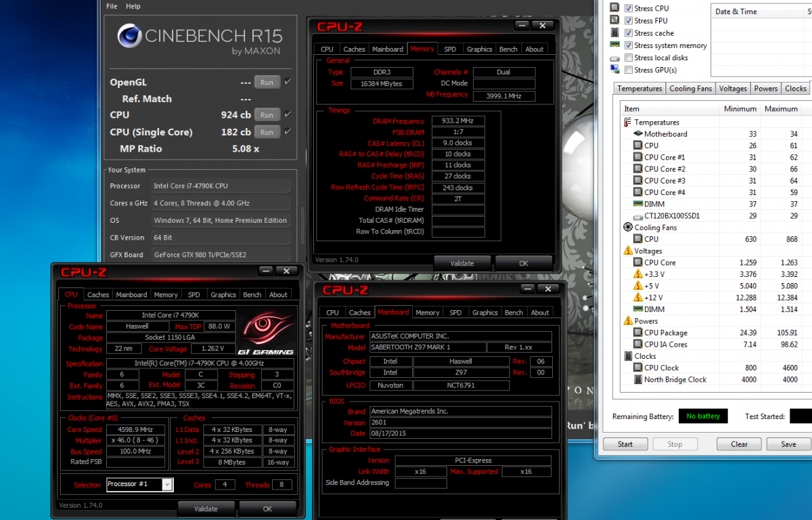Click the RAM icon beside Stress system memory
The height and width of the screenshot is (520, 812).
point(614,45)
